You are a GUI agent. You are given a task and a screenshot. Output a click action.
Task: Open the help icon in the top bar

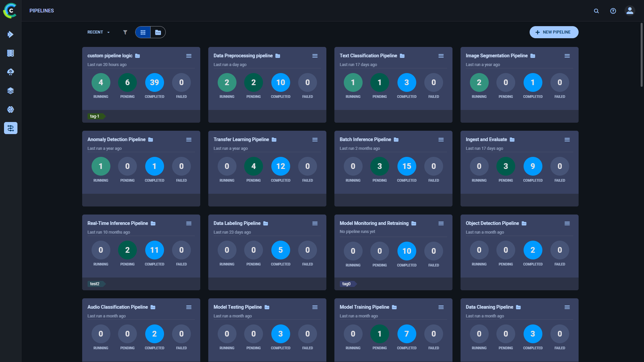(x=613, y=11)
